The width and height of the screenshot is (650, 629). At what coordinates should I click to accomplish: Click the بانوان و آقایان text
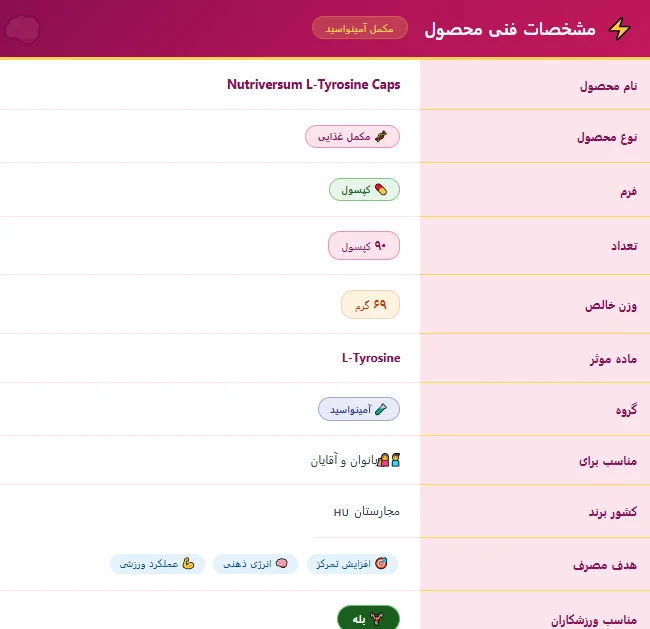pos(344,460)
